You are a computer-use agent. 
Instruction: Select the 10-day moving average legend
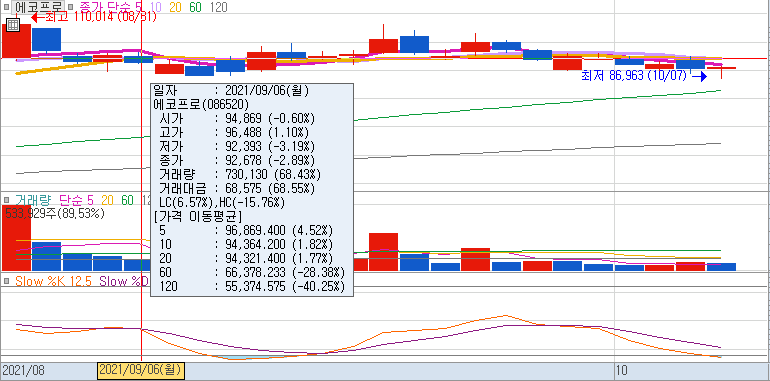coord(157,7)
